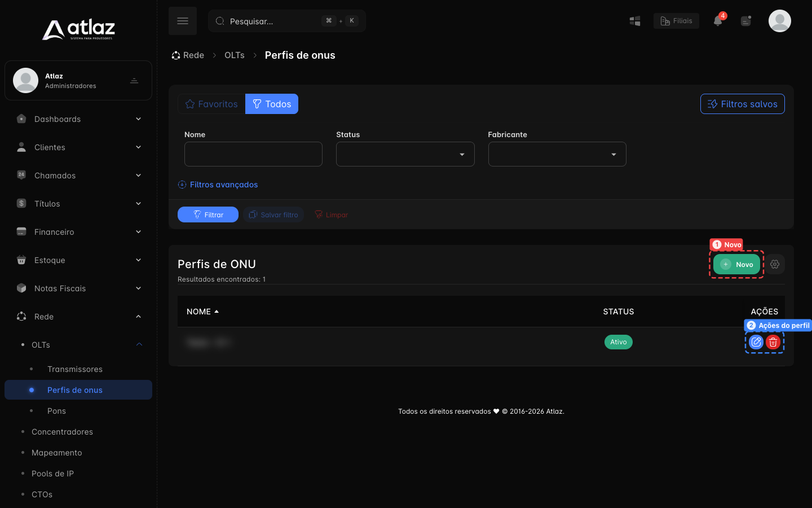
Task: Expand the Financeiro menu chevron
Action: 138,232
